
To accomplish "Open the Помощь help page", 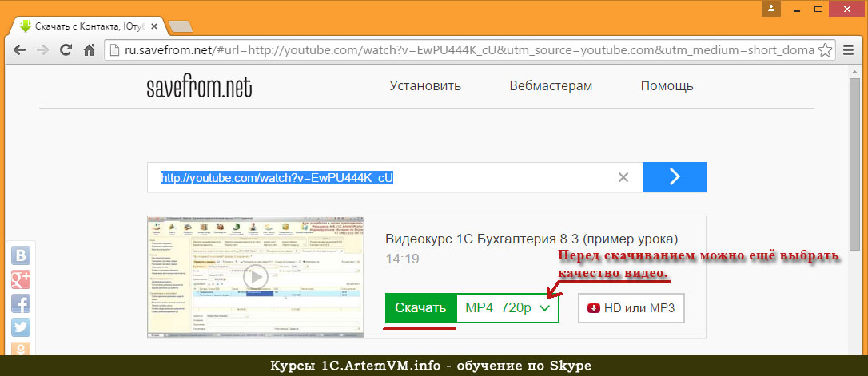I will pos(667,86).
